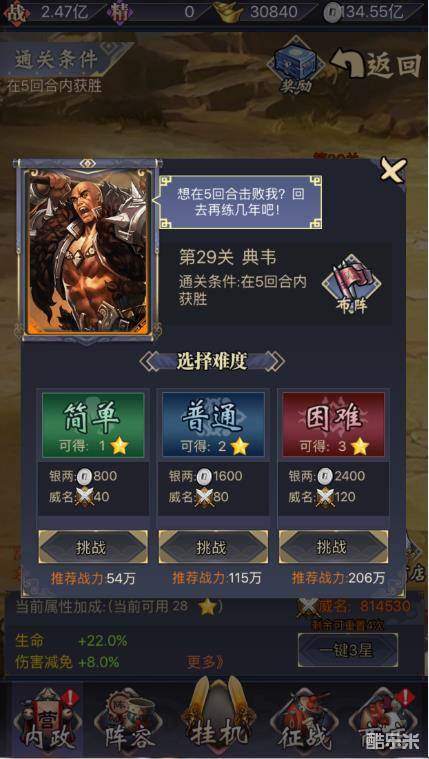429x759 pixels.
Task: Challenge the easy level via 挑战 button
Action: tap(93, 547)
